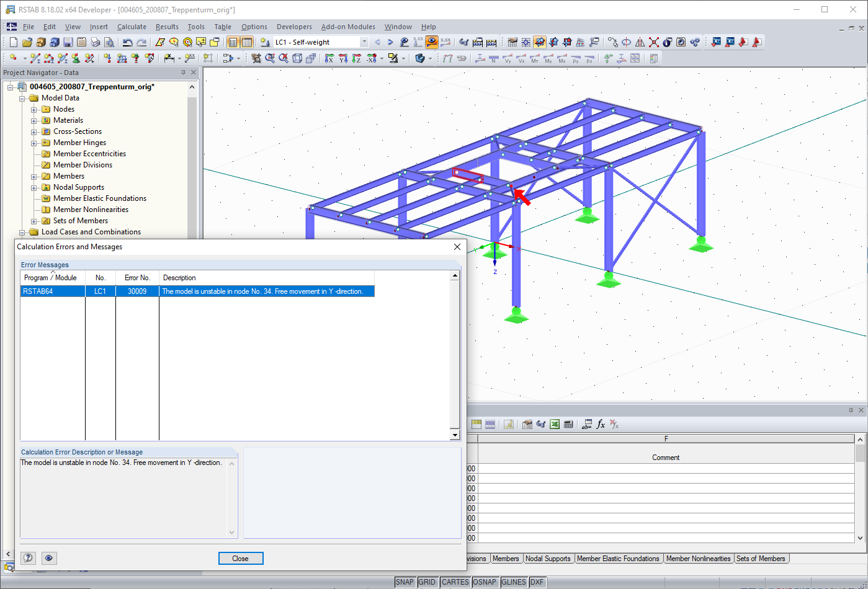Toggle CARTES in the status bar
Image resolution: width=868 pixels, height=589 pixels.
click(x=455, y=582)
